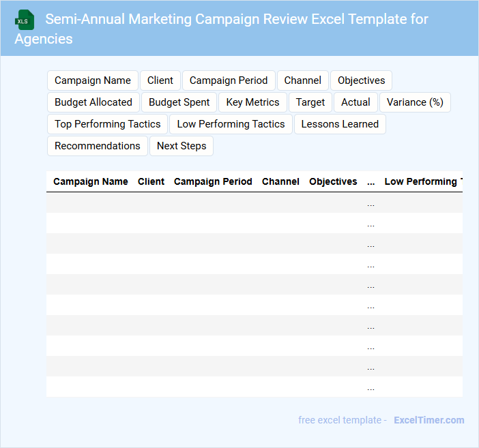Select the Campaign Name tag
Image resolution: width=479 pixels, height=448 pixels.
coord(93,80)
